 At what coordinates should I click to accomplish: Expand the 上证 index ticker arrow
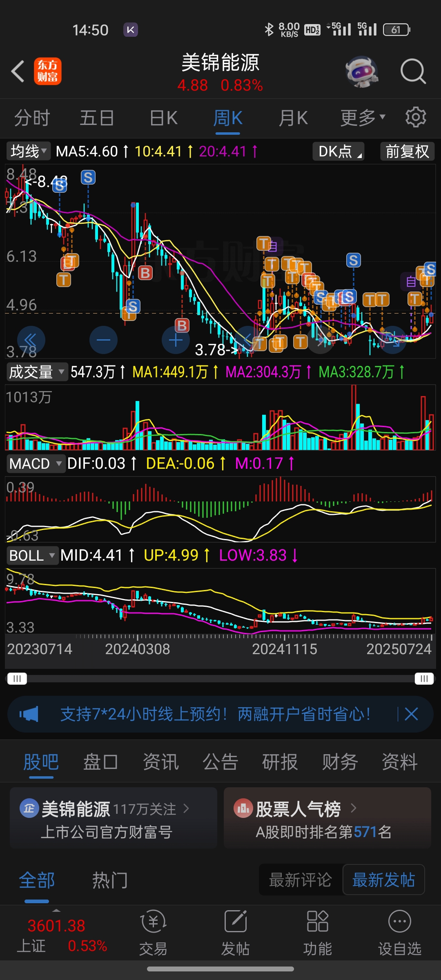pyautogui.click(x=56, y=910)
